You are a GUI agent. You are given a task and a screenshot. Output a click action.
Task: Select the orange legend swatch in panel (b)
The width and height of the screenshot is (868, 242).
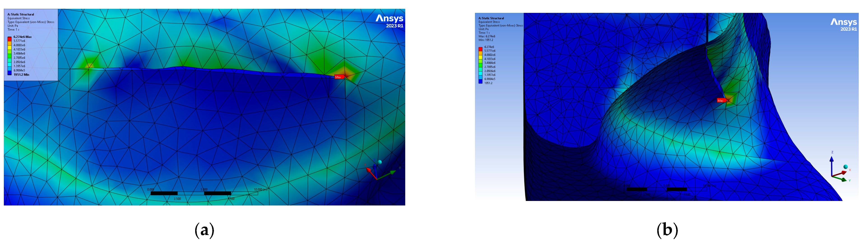[480, 53]
